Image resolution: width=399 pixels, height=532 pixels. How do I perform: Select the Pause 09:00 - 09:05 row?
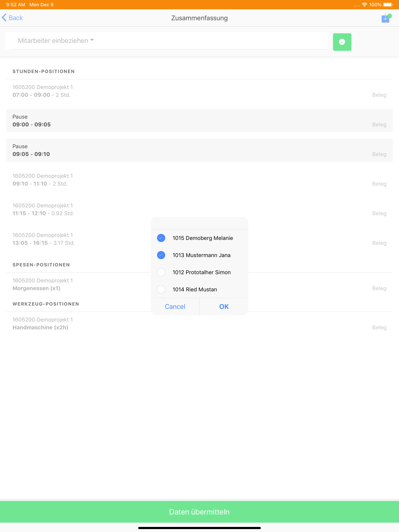click(x=199, y=121)
